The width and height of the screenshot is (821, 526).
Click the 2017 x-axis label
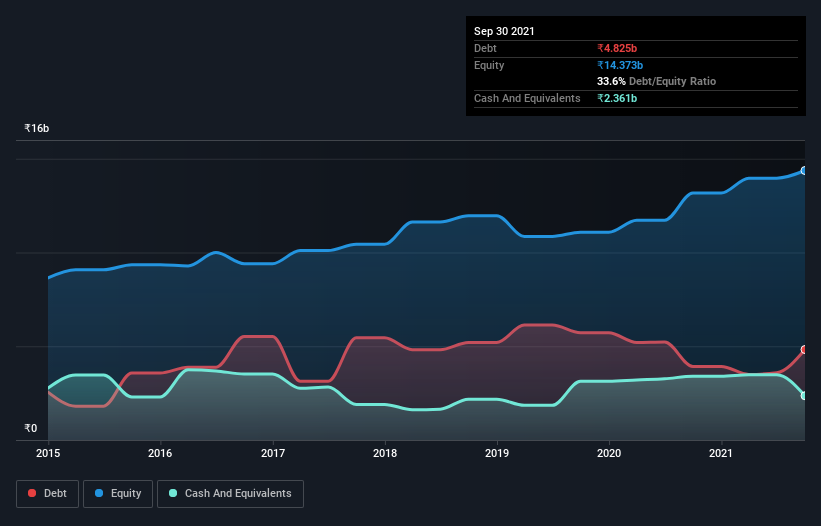(273, 453)
